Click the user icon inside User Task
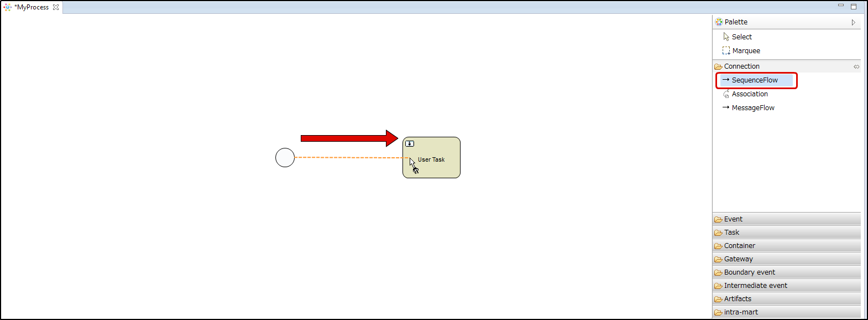This screenshot has width=868, height=320. [410, 143]
